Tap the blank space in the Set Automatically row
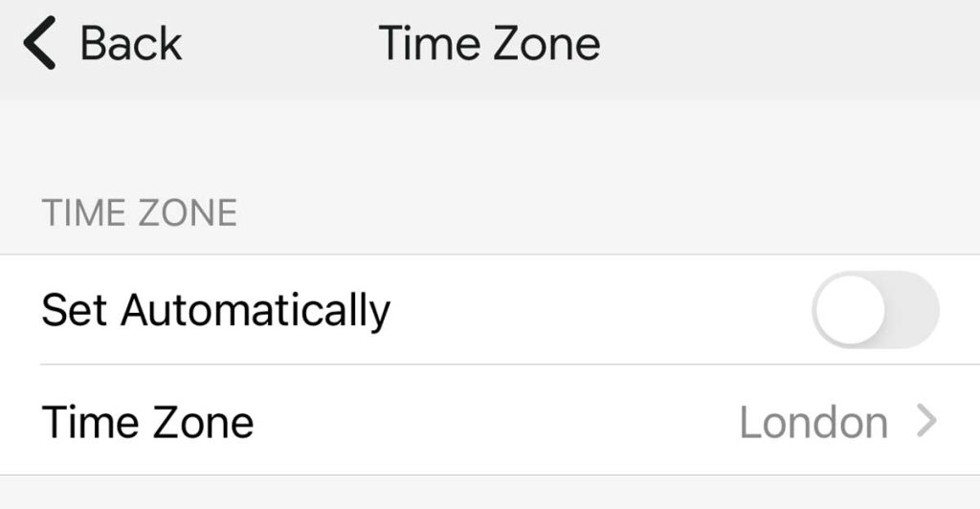The image size is (980, 509). [x=593, y=311]
